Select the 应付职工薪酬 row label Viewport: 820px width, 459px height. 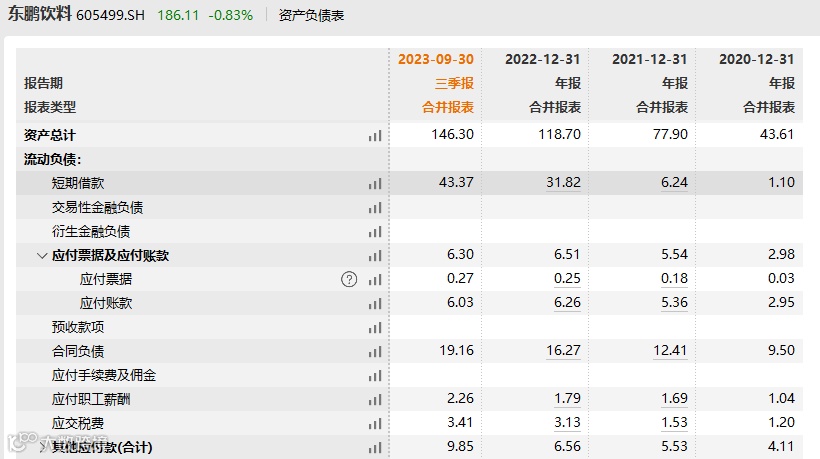pyautogui.click(x=91, y=399)
